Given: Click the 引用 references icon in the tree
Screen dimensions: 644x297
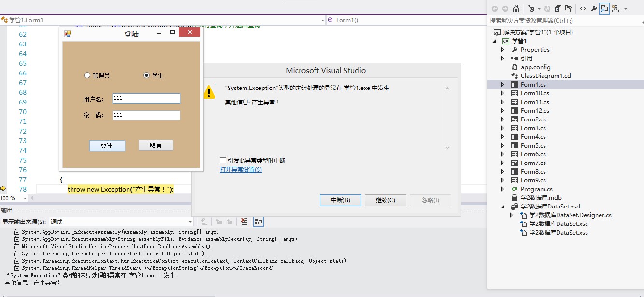Looking at the screenshot, I should [x=515, y=59].
